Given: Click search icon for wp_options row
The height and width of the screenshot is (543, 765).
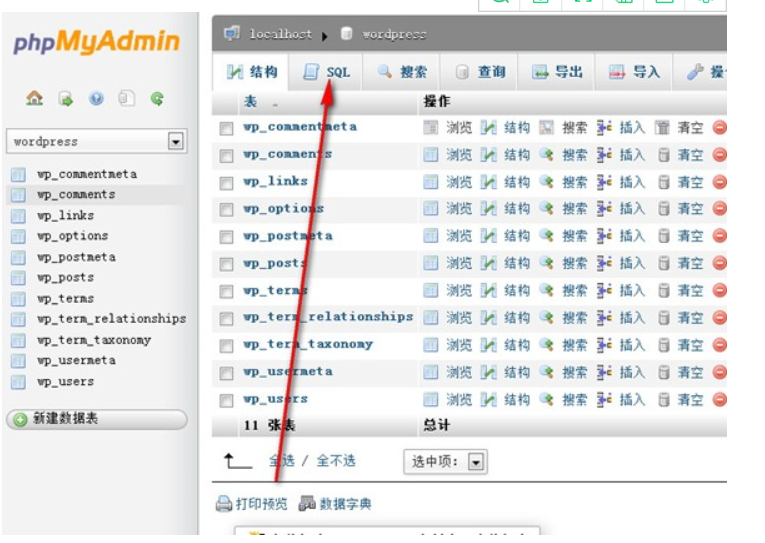Looking at the screenshot, I should (x=546, y=209).
